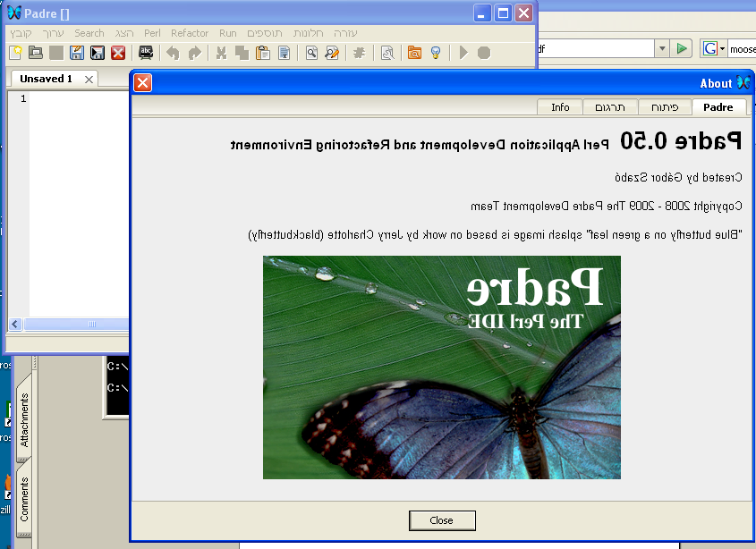
Task: Click the browser search field containing moose
Action: 742,48
